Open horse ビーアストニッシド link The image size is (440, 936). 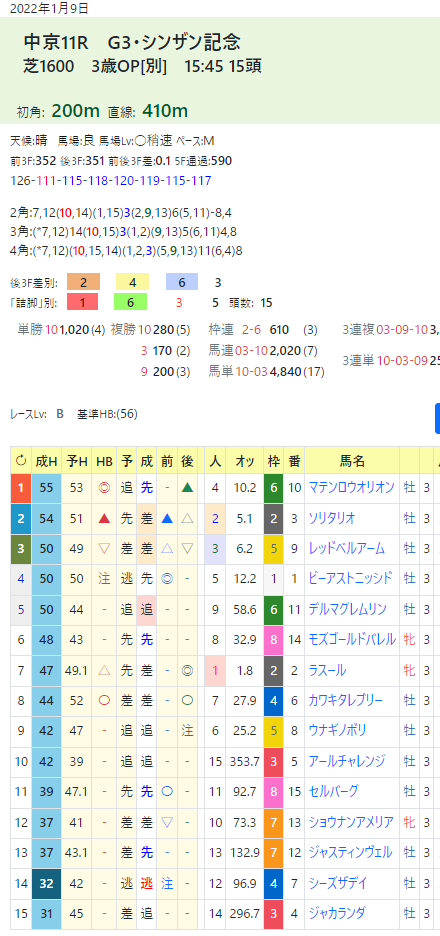(350, 578)
